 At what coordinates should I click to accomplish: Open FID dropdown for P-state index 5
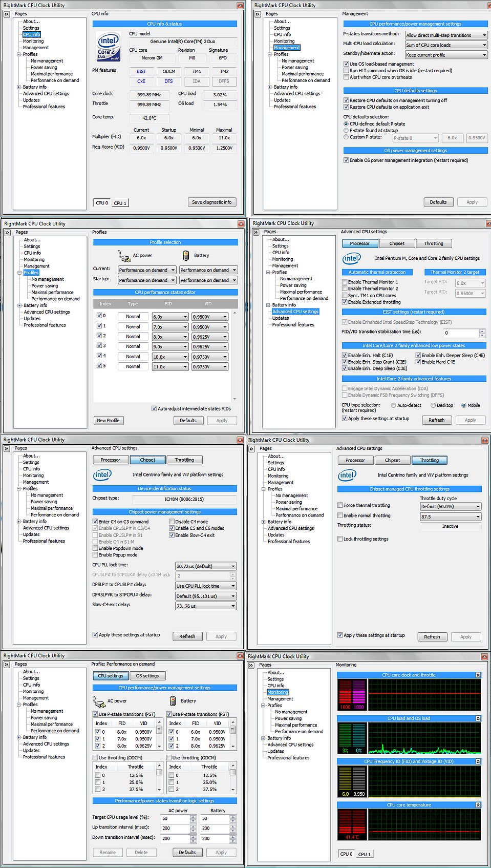tap(170, 367)
